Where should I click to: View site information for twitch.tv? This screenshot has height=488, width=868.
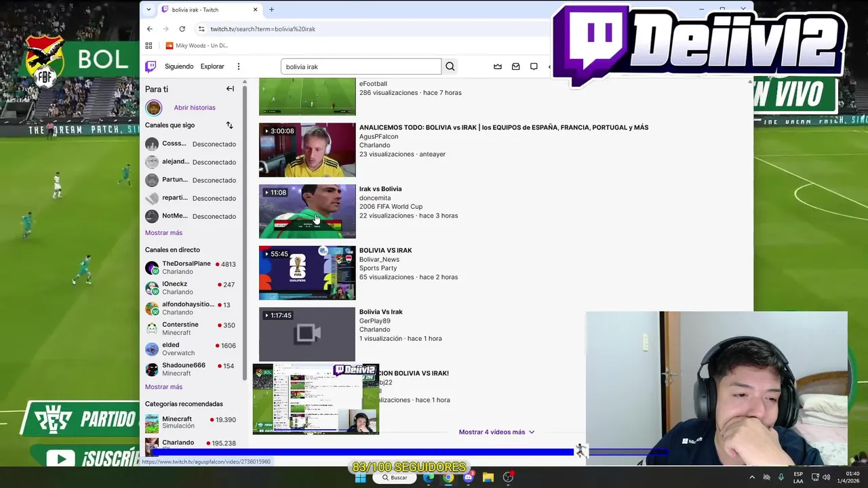201,29
